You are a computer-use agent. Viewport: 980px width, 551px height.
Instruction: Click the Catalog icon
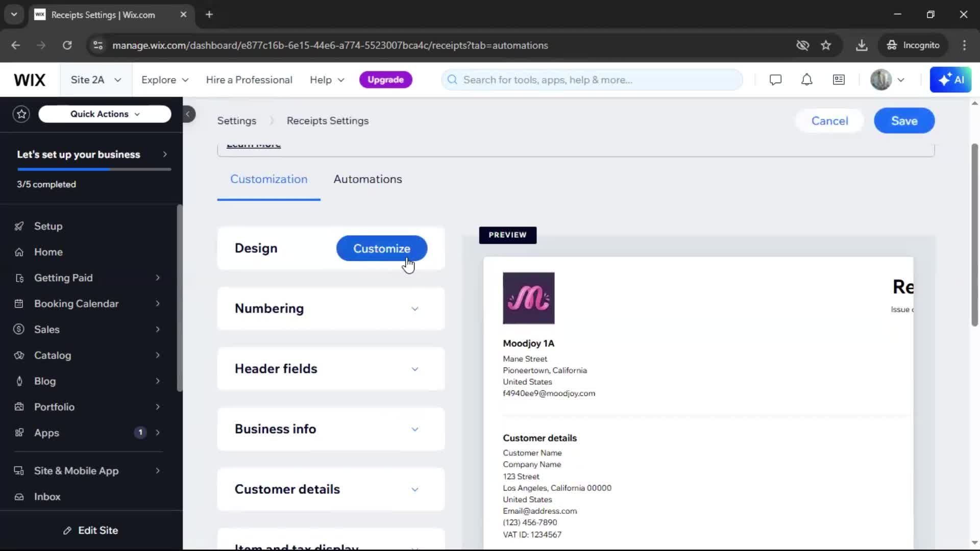(19, 356)
